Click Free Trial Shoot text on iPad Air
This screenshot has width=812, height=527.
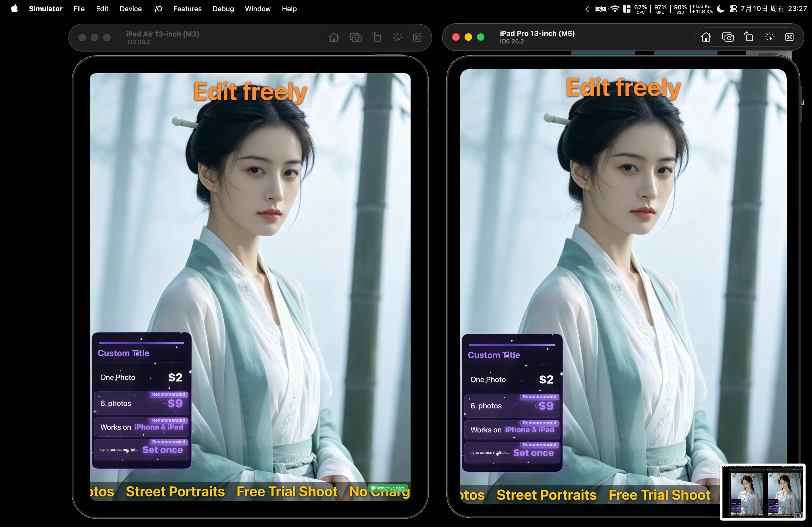tap(287, 492)
